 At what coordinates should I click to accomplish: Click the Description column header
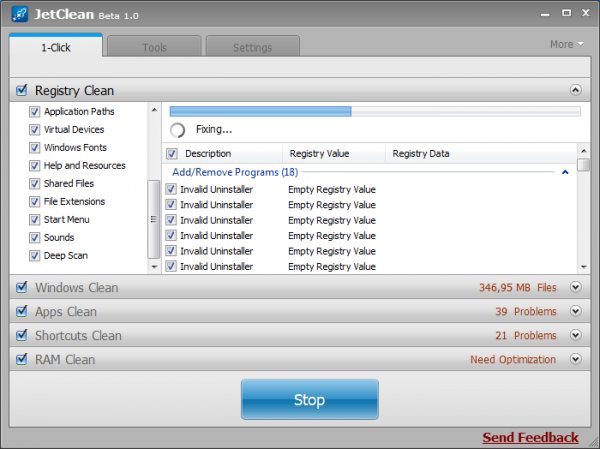(208, 153)
